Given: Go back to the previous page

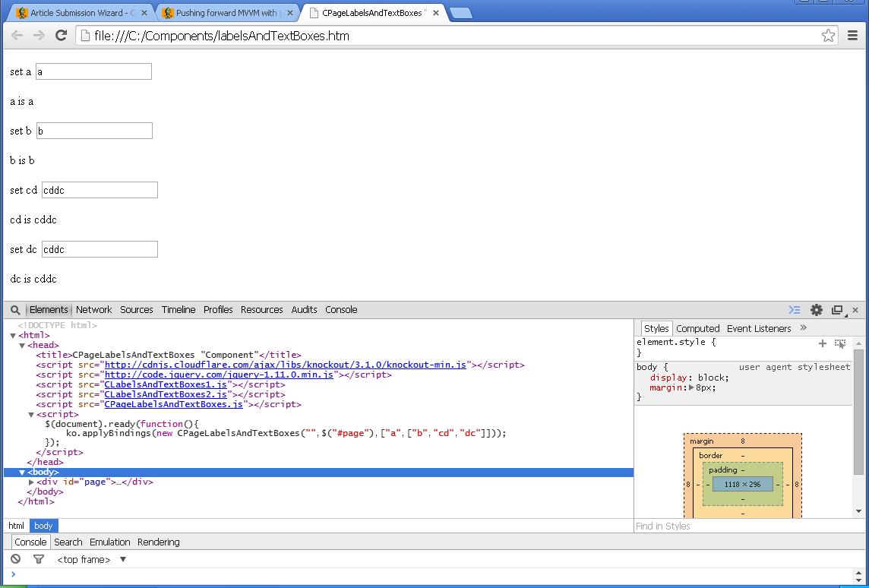Looking at the screenshot, I should point(17,36).
